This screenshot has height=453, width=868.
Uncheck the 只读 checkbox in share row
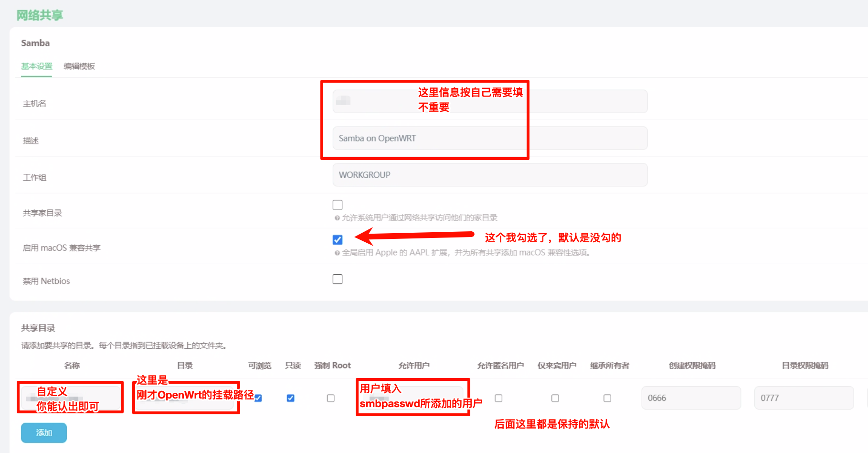(290, 398)
